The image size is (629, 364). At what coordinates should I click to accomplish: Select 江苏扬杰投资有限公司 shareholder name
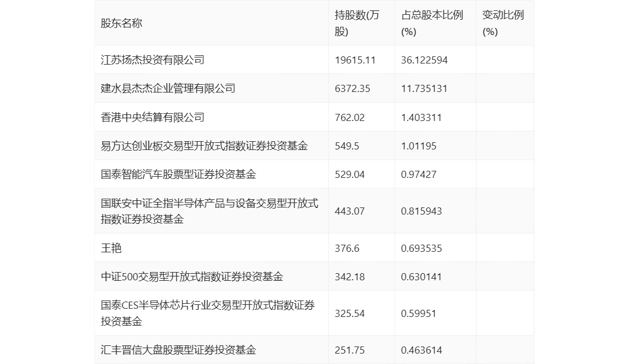tap(152, 60)
